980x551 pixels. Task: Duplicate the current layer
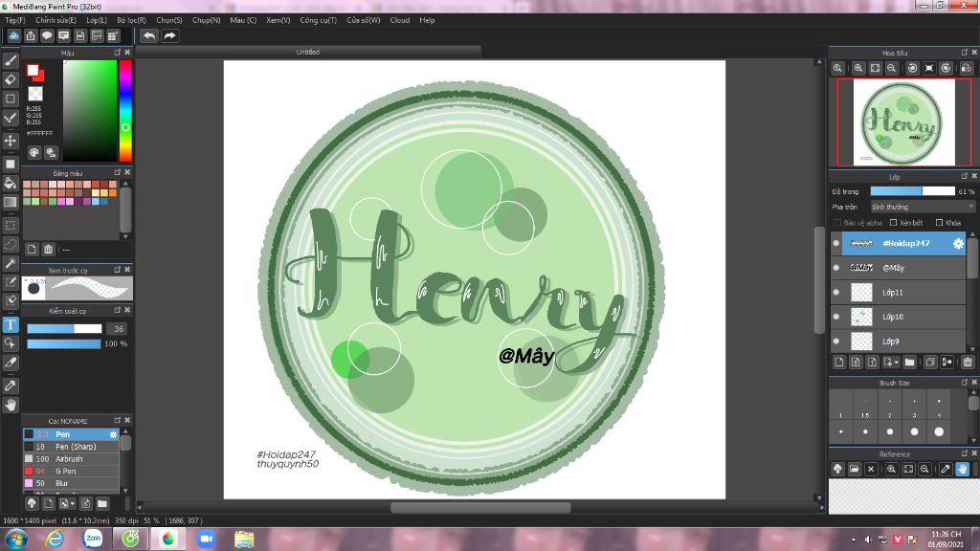click(930, 363)
